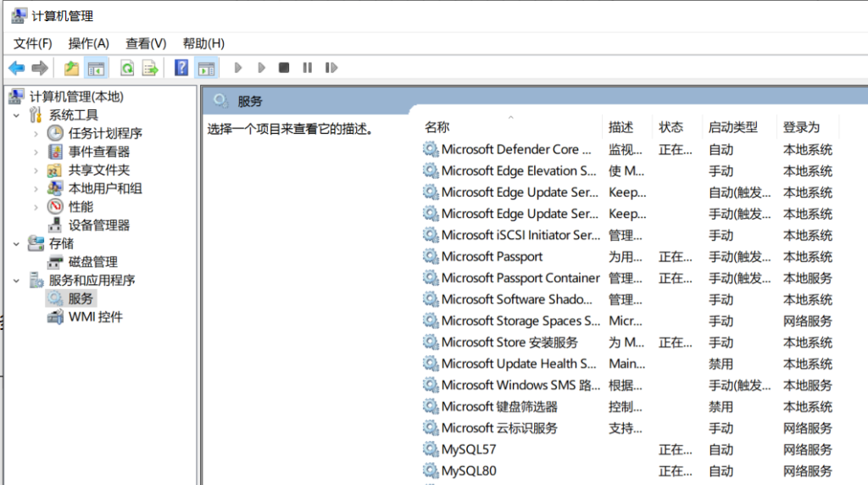
Task: Open the 操作(A) menu
Action: [88, 43]
